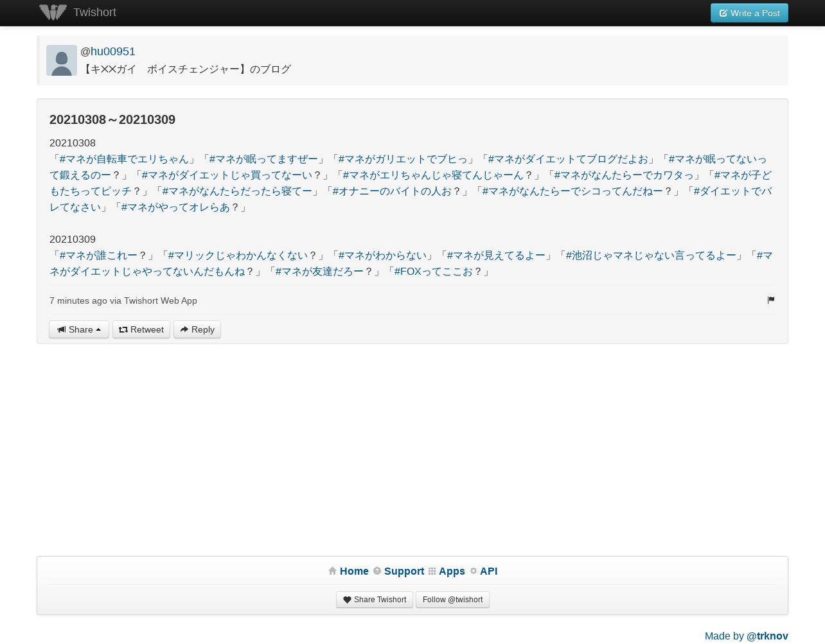Open user avatar thumbnail of hu00951

62,60
